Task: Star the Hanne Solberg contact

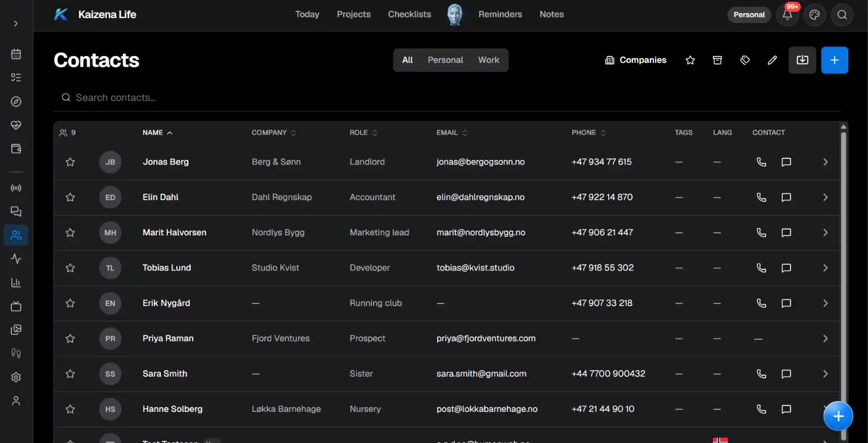Action: point(70,409)
